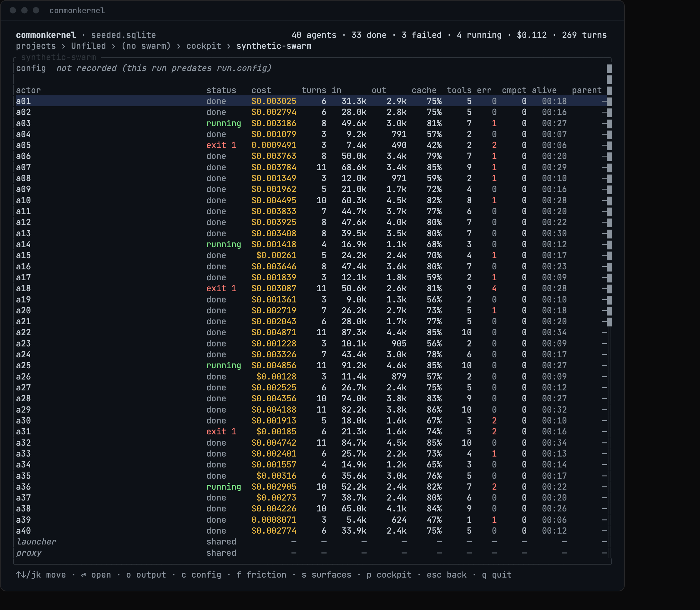Click the cost $0.004871 of a22
Image resolution: width=700 pixels, height=610 pixels.
point(274,332)
